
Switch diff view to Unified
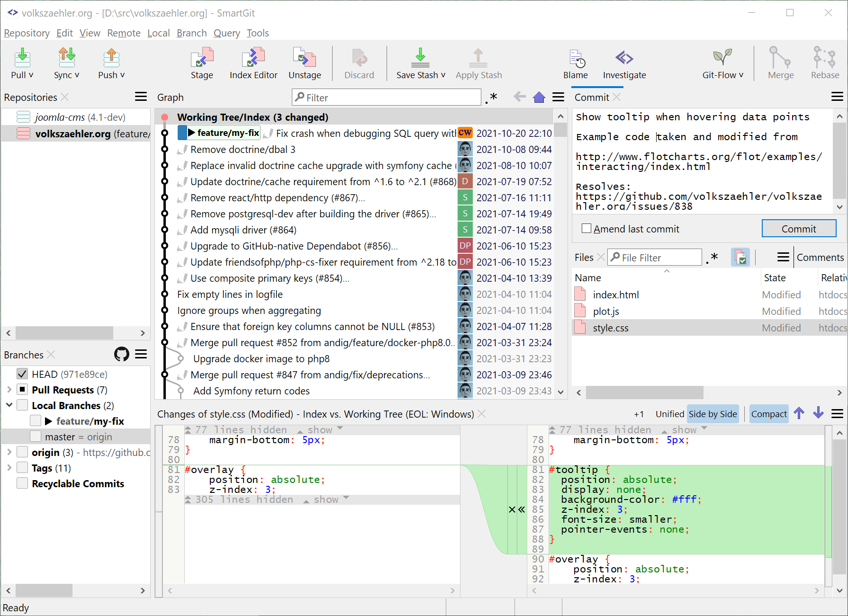(x=669, y=414)
